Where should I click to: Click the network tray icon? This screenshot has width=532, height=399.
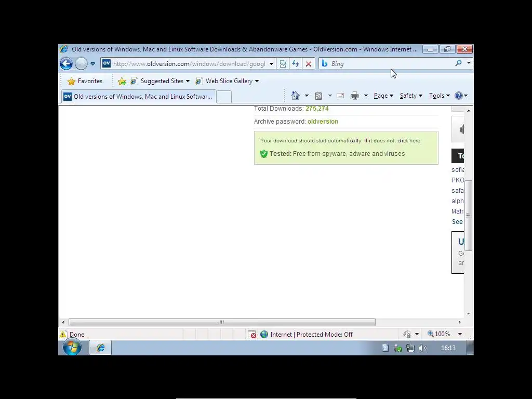click(x=410, y=348)
